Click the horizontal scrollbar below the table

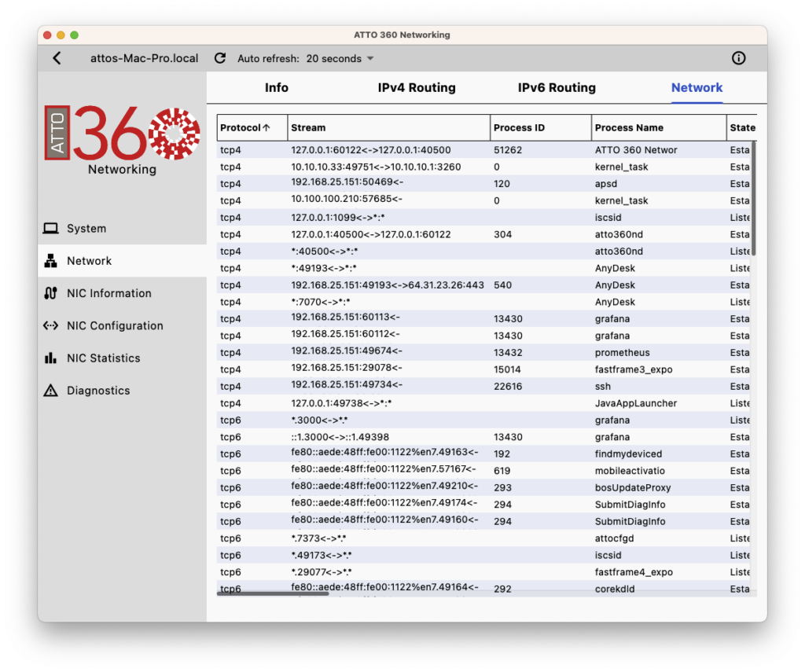click(x=273, y=593)
